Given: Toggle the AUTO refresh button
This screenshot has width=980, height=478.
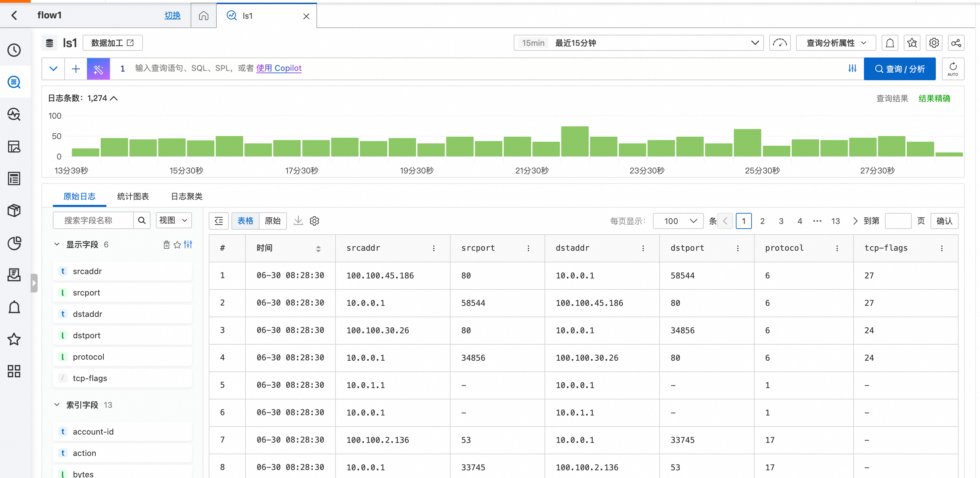Looking at the screenshot, I should [953, 69].
